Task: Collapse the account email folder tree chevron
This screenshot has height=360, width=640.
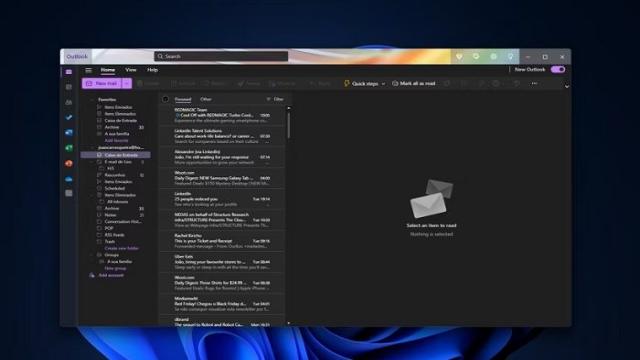Action: click(x=92, y=148)
